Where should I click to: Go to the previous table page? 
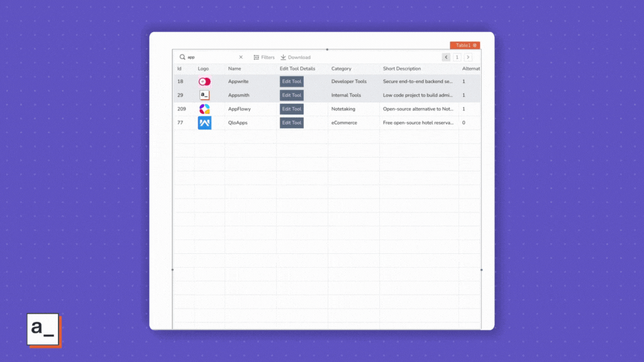446,57
